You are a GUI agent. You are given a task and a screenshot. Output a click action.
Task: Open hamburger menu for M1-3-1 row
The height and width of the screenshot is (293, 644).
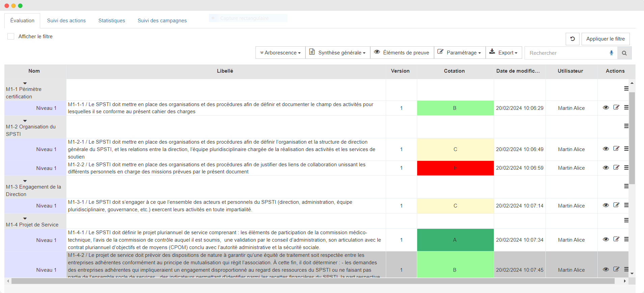(x=626, y=205)
